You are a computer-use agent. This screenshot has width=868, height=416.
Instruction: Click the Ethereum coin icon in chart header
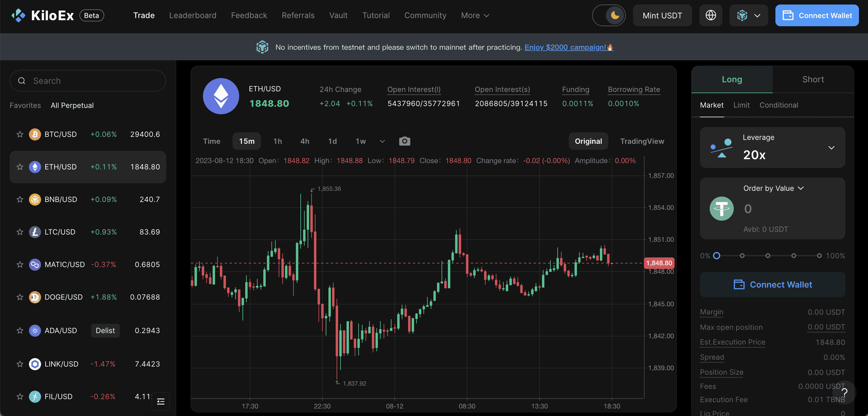coord(221,96)
